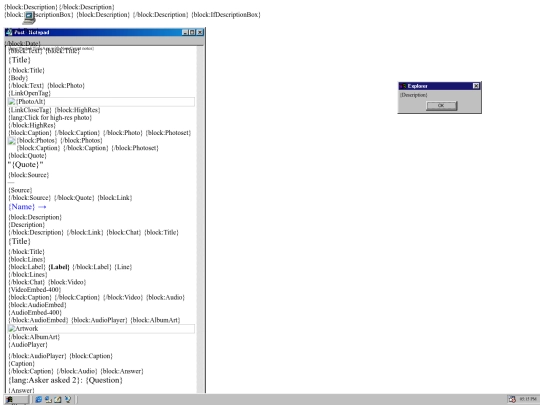Click the Notepad window title bar icon

(9, 32)
